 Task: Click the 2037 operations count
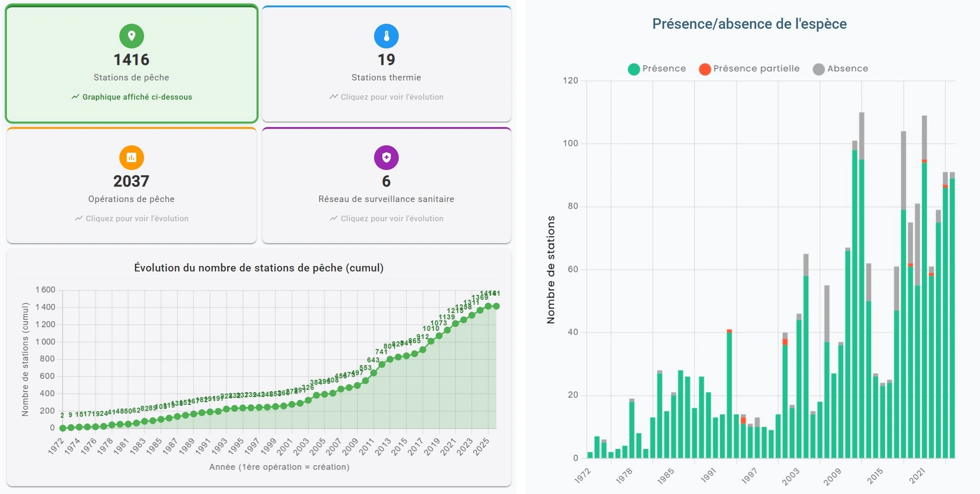point(132,181)
